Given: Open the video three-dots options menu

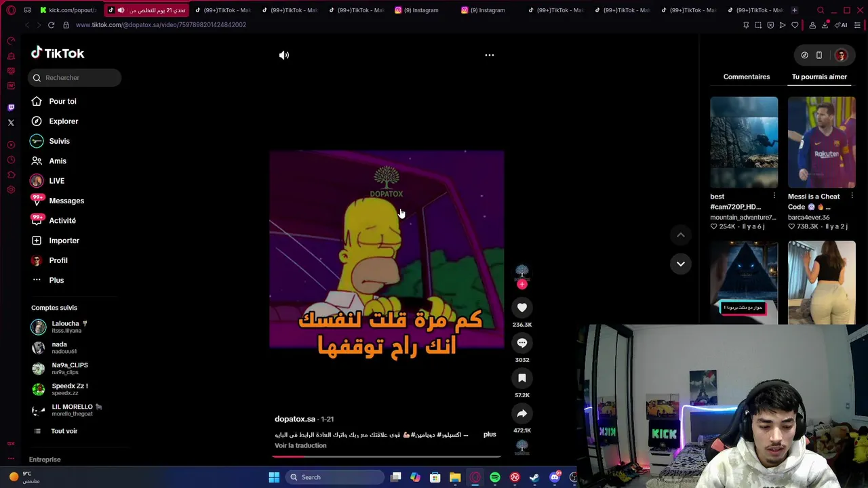Looking at the screenshot, I should coord(489,55).
